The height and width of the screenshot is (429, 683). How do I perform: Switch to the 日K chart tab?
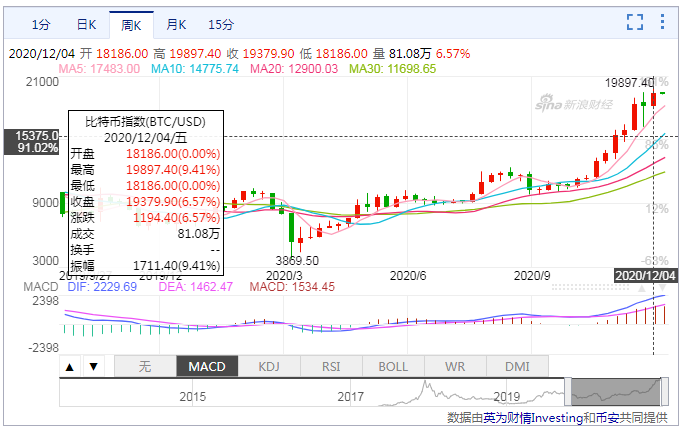coord(86,24)
